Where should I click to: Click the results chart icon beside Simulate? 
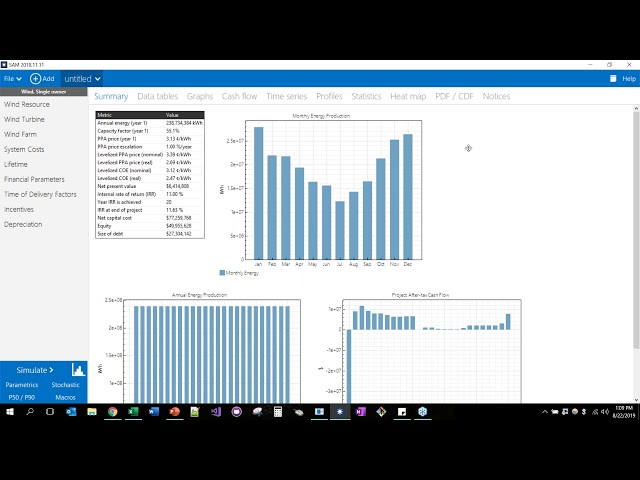tap(78, 370)
